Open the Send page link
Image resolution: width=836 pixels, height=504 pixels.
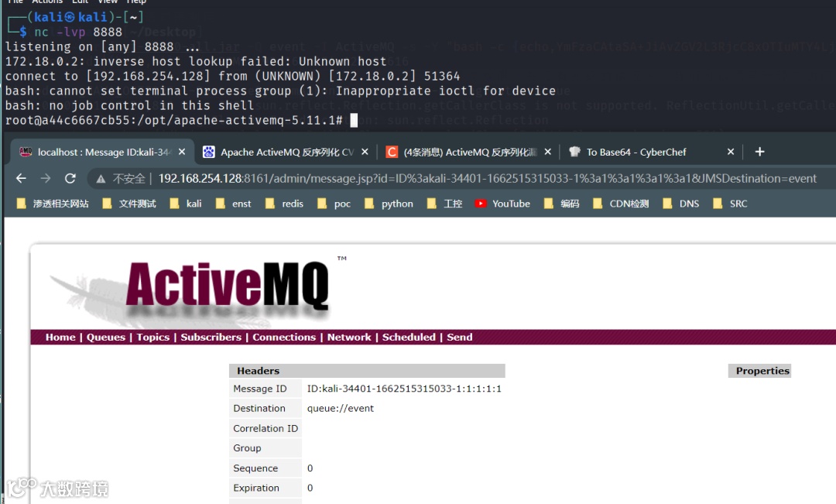(x=460, y=337)
